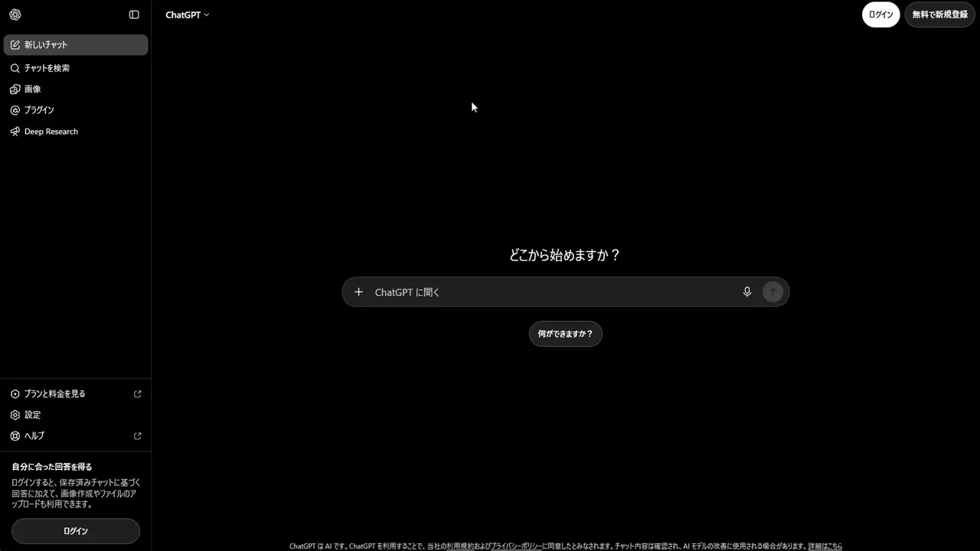Screen dimensions: 980x551
Task: Open the プライバシーポリシー footer link
Action: click(x=516, y=546)
